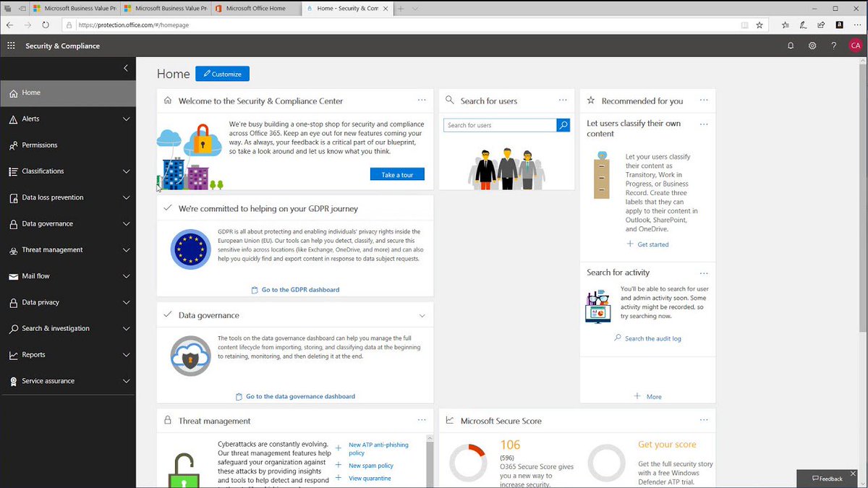The width and height of the screenshot is (868, 488).
Task: Click the browser address bar URL
Action: 134,25
